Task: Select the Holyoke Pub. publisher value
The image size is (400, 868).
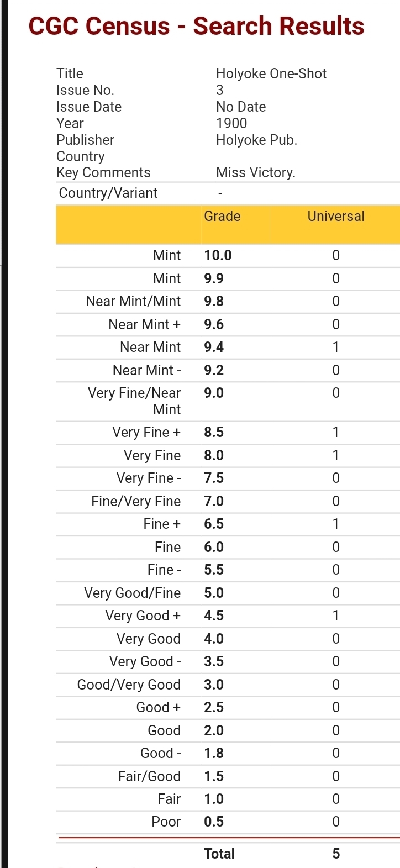Action: [x=257, y=140]
